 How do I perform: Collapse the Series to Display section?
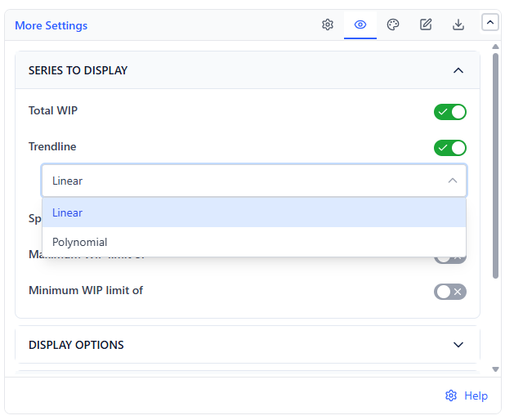[x=248, y=70]
